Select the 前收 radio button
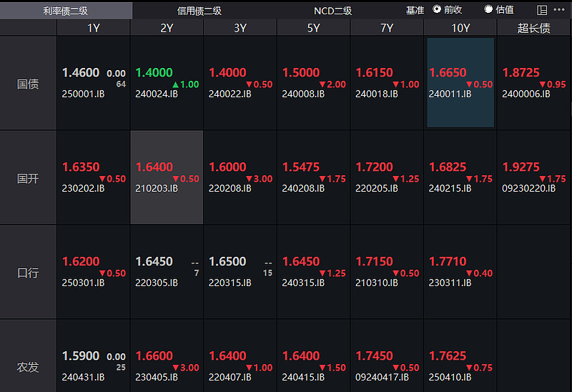Image resolution: width=572 pixels, height=392 pixels. pyautogui.click(x=437, y=10)
